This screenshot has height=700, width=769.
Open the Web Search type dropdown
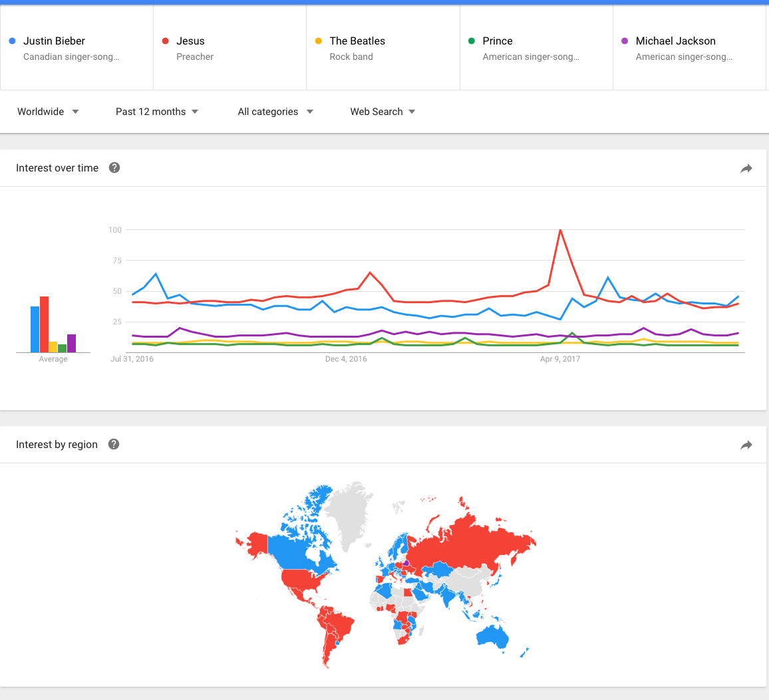tap(383, 112)
